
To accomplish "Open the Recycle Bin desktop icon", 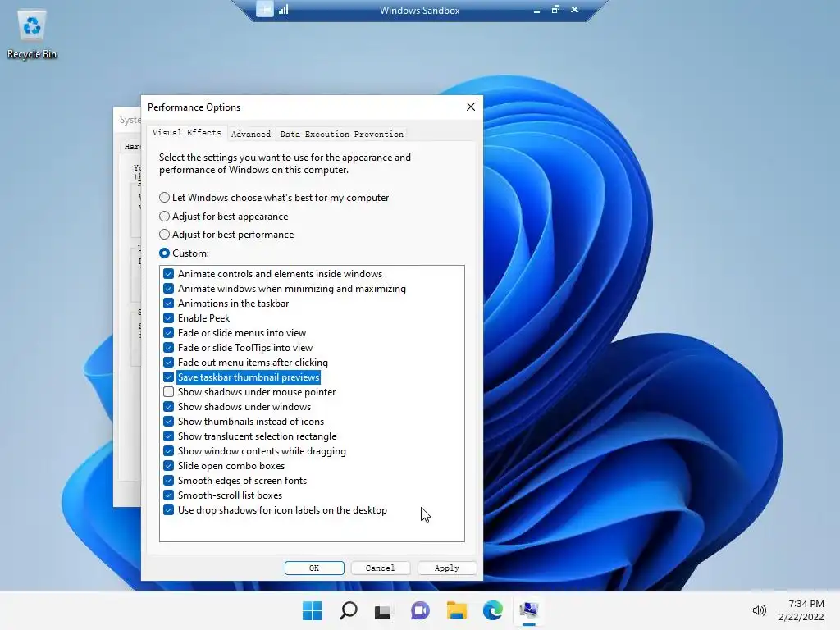I will tap(32, 34).
